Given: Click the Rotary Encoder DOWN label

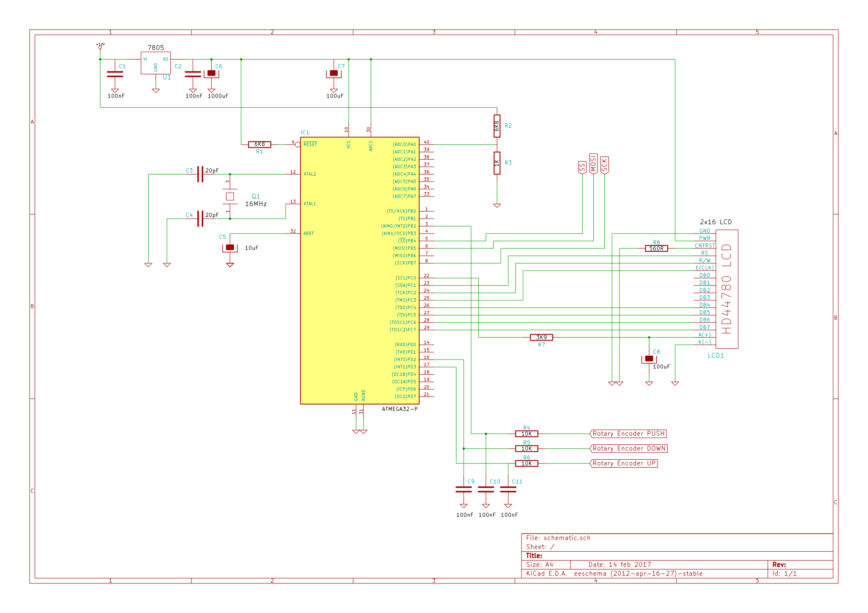Looking at the screenshot, I should coord(628,448).
